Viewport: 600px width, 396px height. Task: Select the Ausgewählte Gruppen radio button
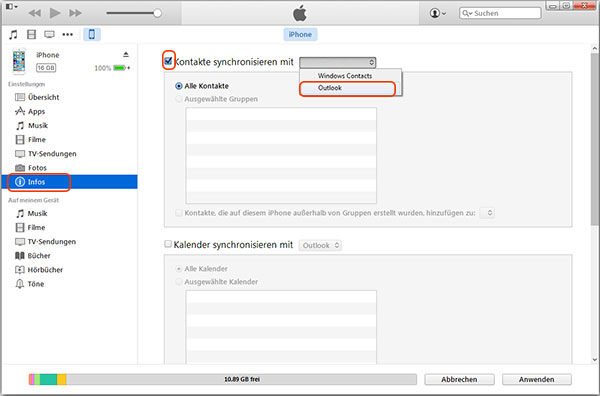(179, 99)
